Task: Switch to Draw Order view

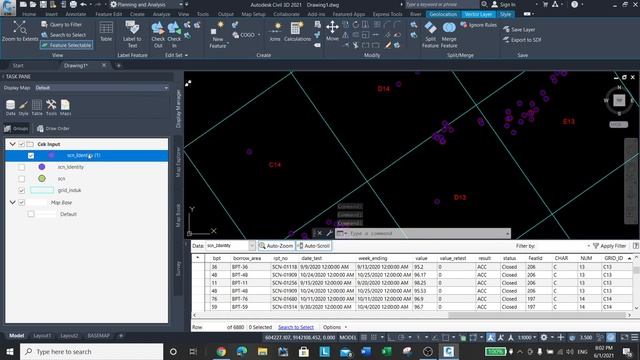Action: coord(53,129)
